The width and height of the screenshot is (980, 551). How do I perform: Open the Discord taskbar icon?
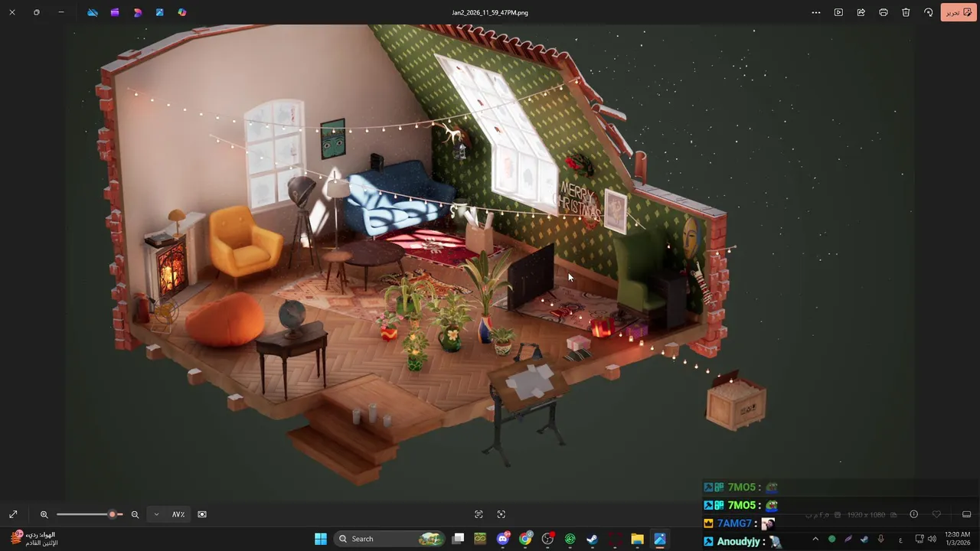click(503, 539)
